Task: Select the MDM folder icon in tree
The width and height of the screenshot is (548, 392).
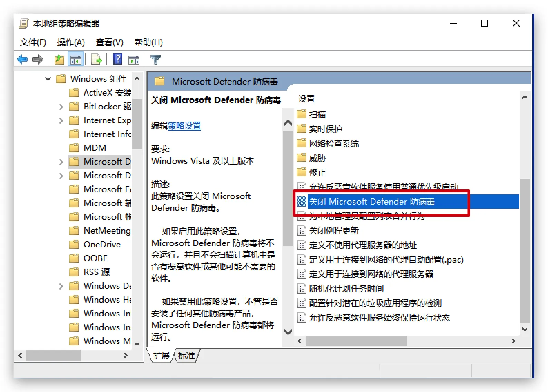Action: (74, 148)
